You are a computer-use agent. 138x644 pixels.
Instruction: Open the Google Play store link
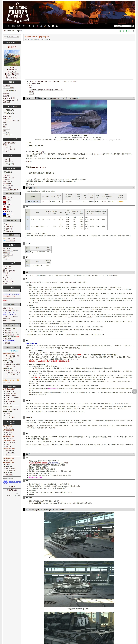pyautogui.click(x=13, y=70)
